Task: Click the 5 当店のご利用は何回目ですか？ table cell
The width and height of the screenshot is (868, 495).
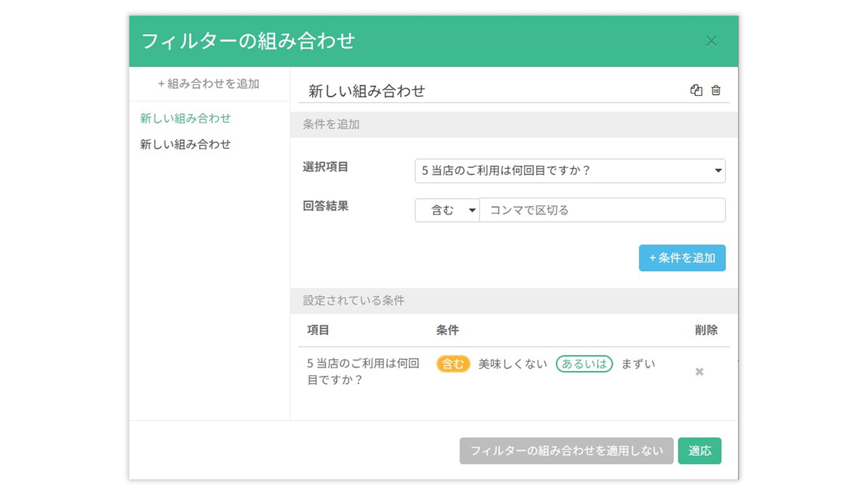Action: point(363,371)
